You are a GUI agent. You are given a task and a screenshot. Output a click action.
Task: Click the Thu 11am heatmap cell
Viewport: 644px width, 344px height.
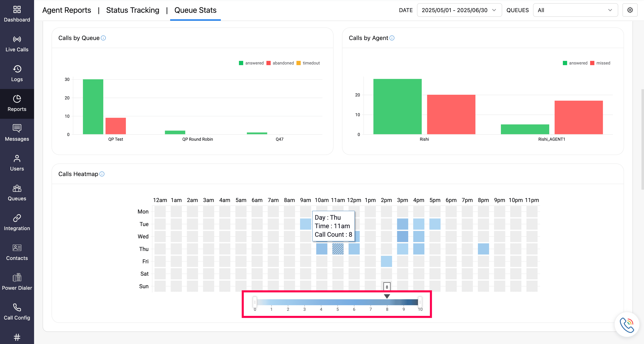[x=338, y=249]
